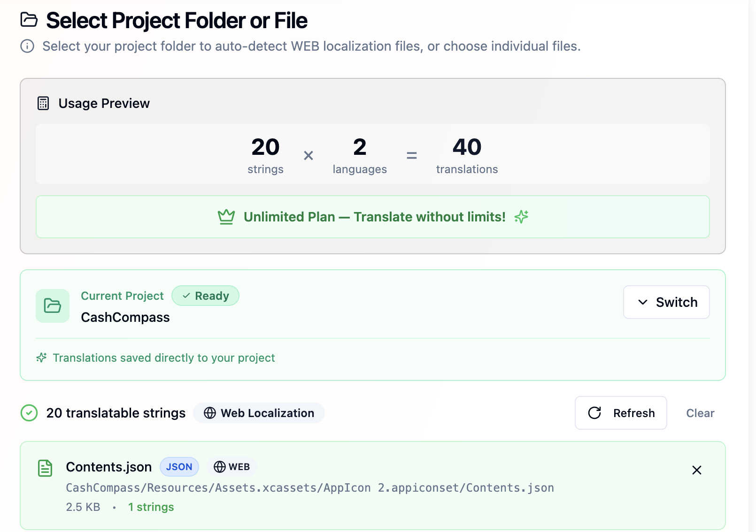Viewport: 756px width, 532px height.
Task: Click the sparkle icon beside 'Translations saved'
Action: coord(41,358)
